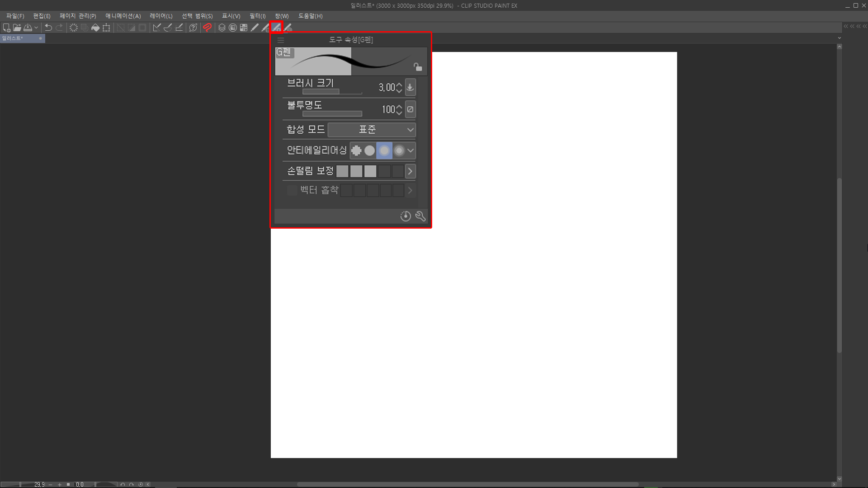Click brush size dynamics button
Viewport: 868px width, 488px height.
(410, 87)
